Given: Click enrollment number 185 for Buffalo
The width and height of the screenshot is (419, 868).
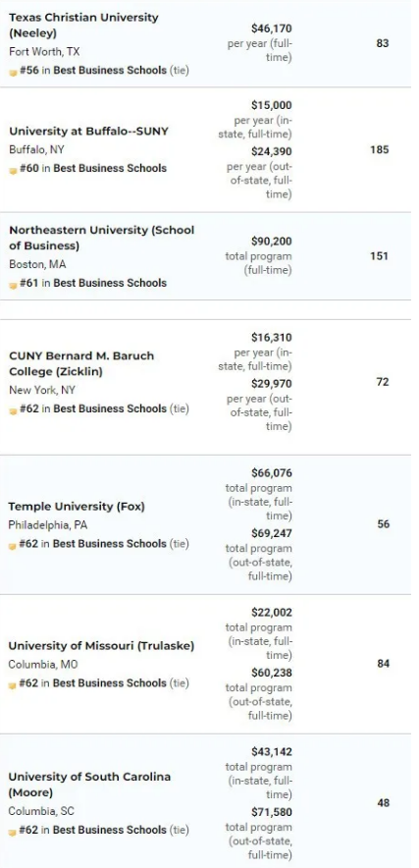Looking at the screenshot, I should click(x=380, y=149).
